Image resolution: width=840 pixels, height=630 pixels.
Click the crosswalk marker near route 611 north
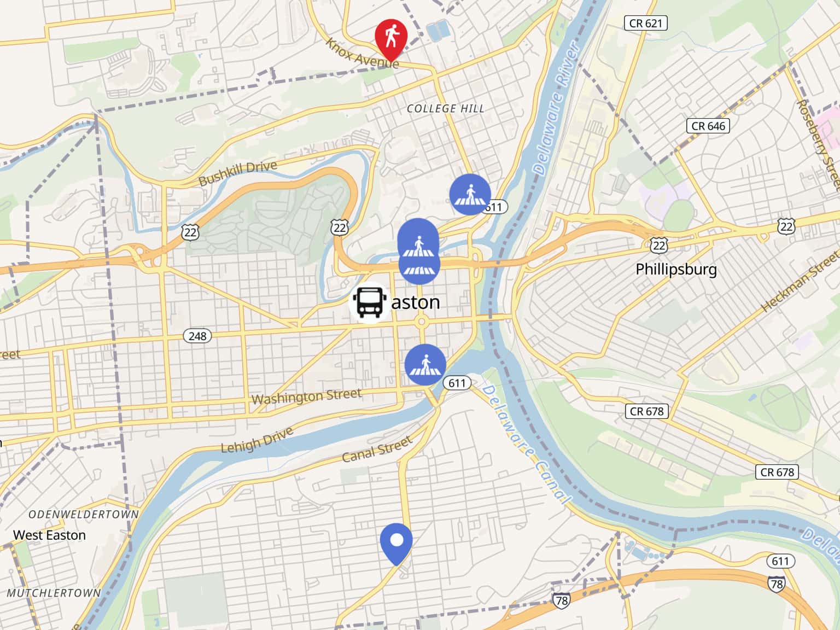pos(470,195)
